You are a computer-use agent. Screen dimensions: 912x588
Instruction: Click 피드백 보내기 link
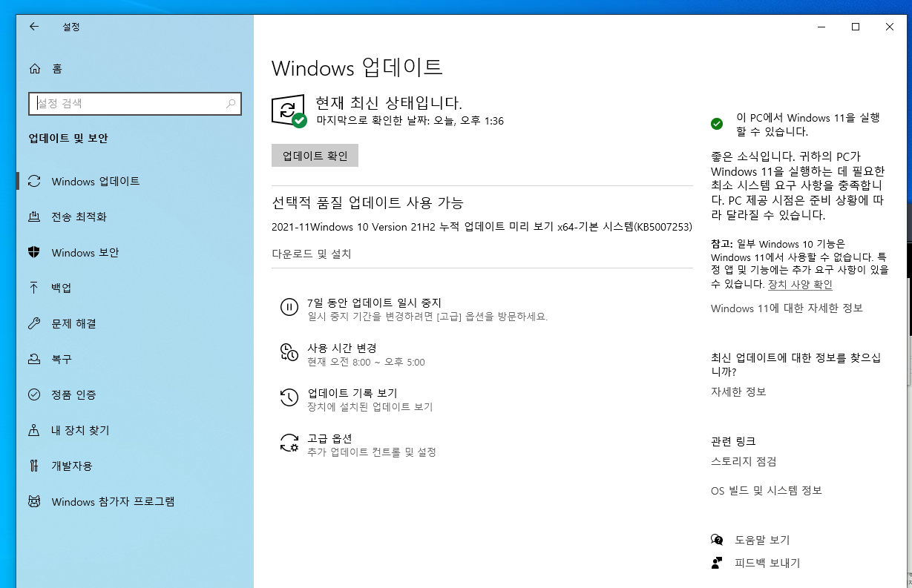(x=767, y=564)
